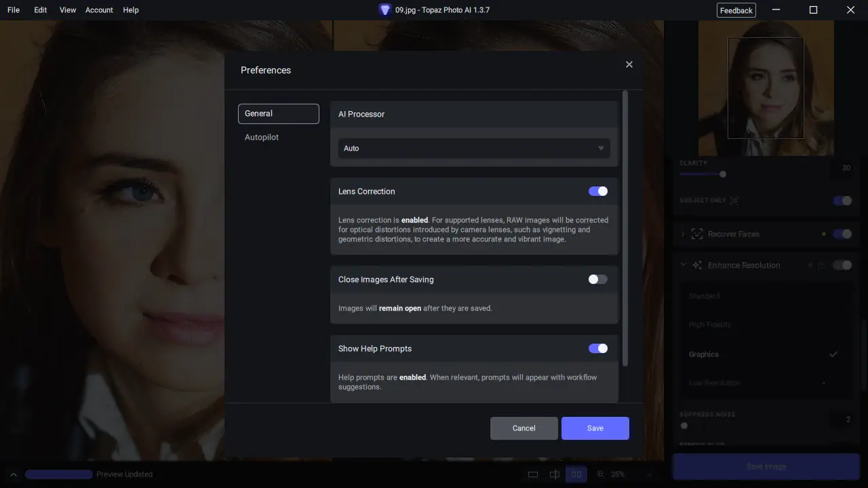868x488 pixels.
Task: Click the Recover Faces face-scan icon
Action: (x=696, y=234)
